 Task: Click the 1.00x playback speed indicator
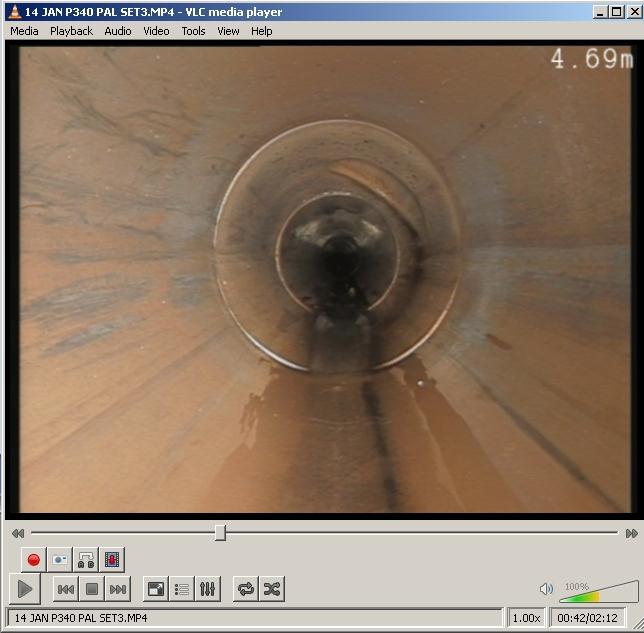tap(526, 618)
